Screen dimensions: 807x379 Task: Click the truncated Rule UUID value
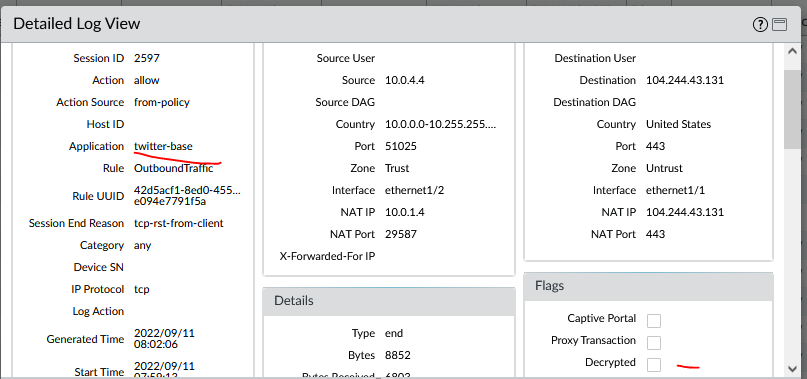187,196
